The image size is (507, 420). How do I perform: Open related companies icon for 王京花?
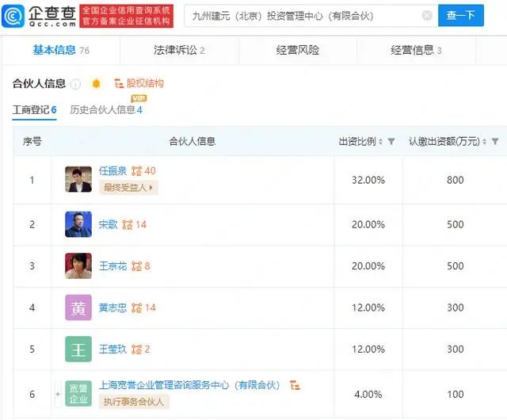[136, 266]
